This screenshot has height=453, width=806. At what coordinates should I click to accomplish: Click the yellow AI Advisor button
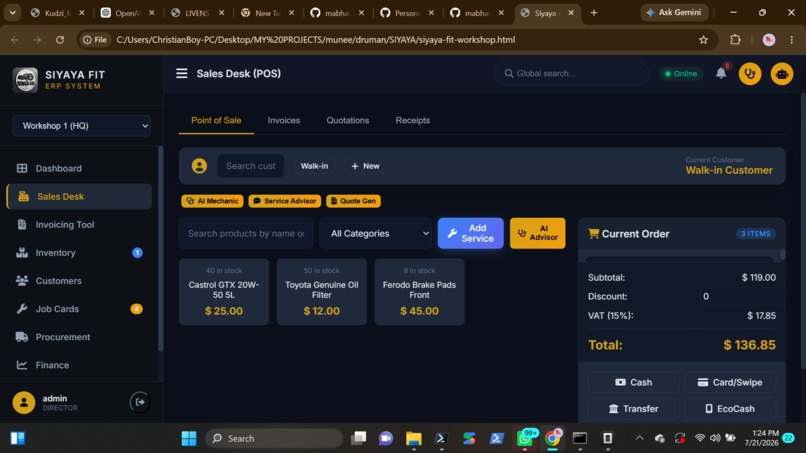point(537,233)
